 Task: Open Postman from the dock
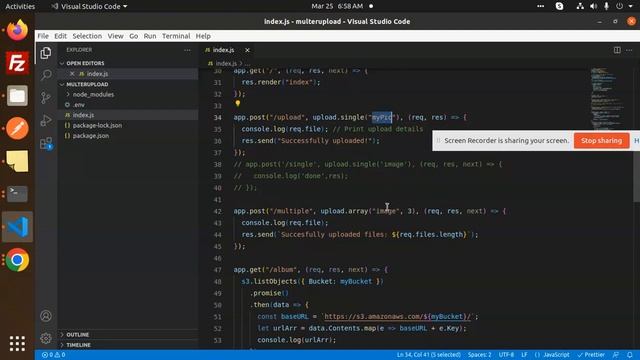point(17,129)
